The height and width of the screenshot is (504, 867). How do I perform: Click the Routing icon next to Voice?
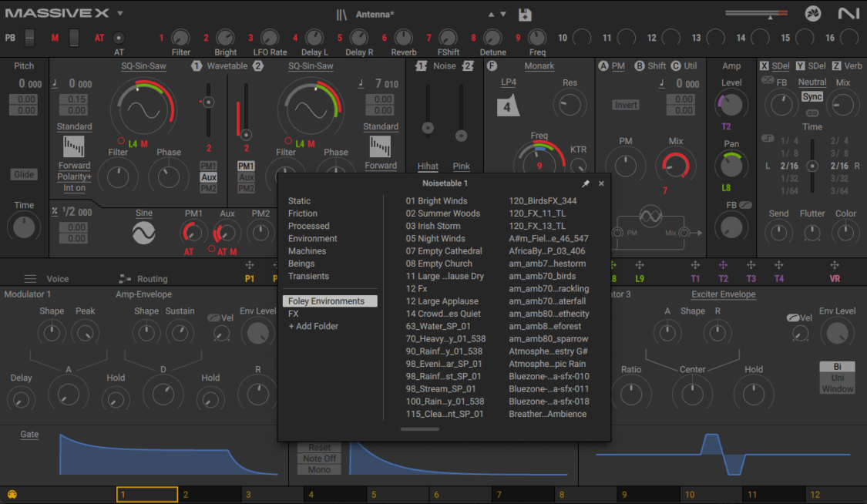123,279
